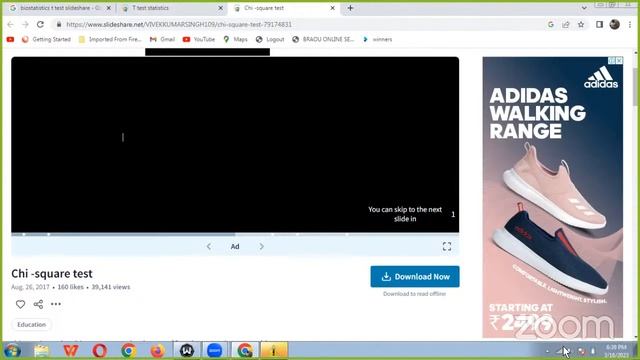Open the black W app in taskbar
The width and height of the screenshot is (640, 360).
187,351
